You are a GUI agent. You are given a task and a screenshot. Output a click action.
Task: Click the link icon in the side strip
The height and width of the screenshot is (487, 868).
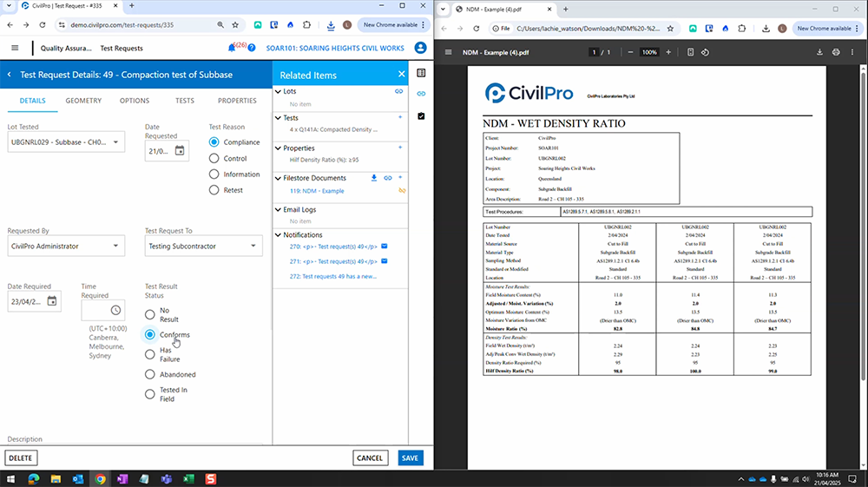421,94
